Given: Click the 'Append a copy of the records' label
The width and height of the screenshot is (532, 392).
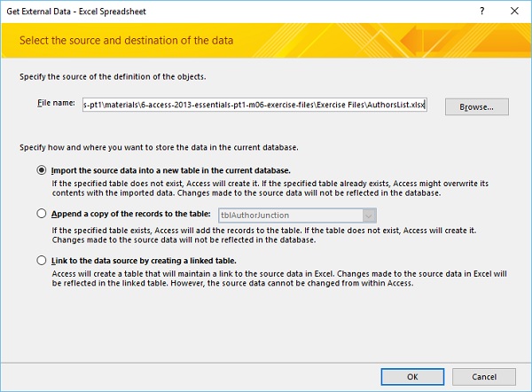Looking at the screenshot, I should 130,214.
